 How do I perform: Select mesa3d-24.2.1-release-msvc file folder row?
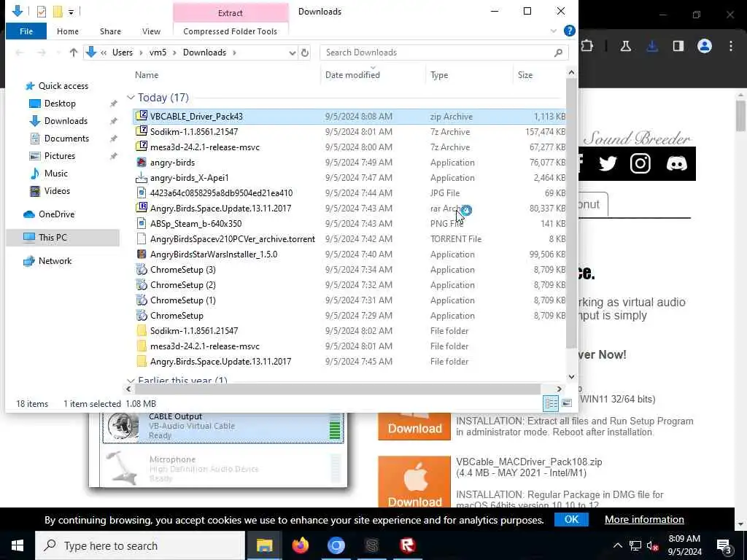tap(349, 346)
